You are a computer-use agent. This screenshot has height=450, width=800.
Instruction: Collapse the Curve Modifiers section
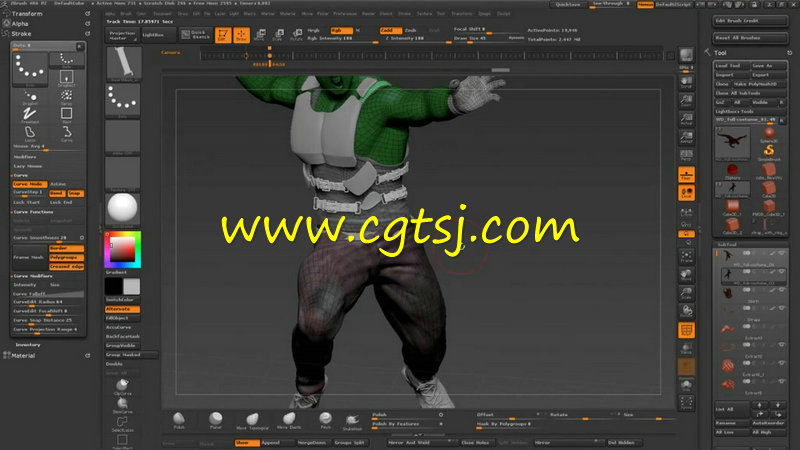(34, 276)
